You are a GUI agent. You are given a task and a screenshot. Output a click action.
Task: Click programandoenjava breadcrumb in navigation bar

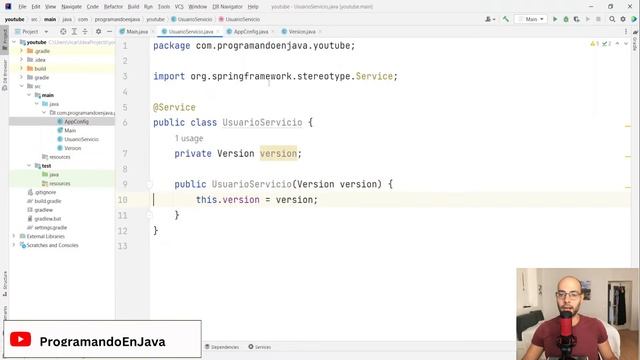117,19
